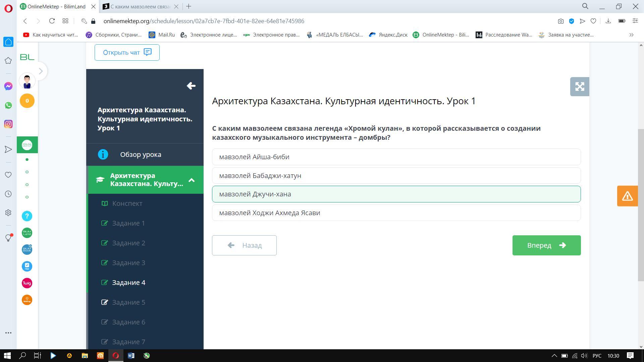Show more bookmarks overflow chevron
This screenshot has width=644, height=362.
[631, 35]
